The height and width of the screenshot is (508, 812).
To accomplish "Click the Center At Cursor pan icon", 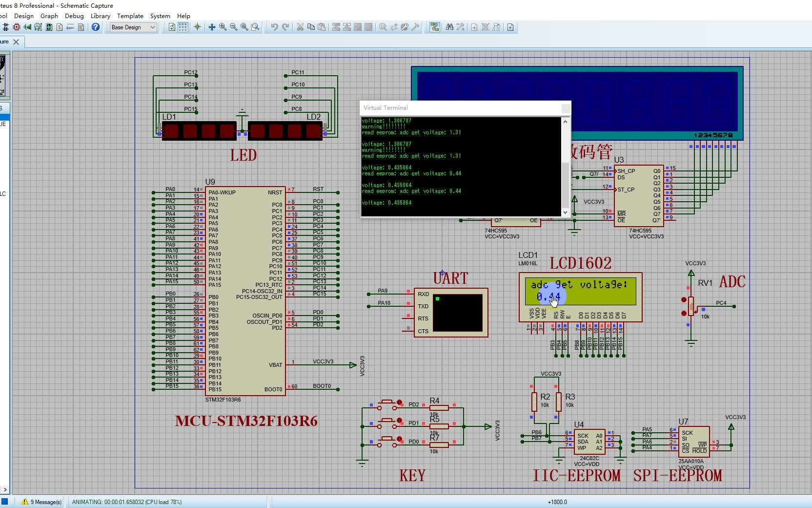I will click(212, 27).
